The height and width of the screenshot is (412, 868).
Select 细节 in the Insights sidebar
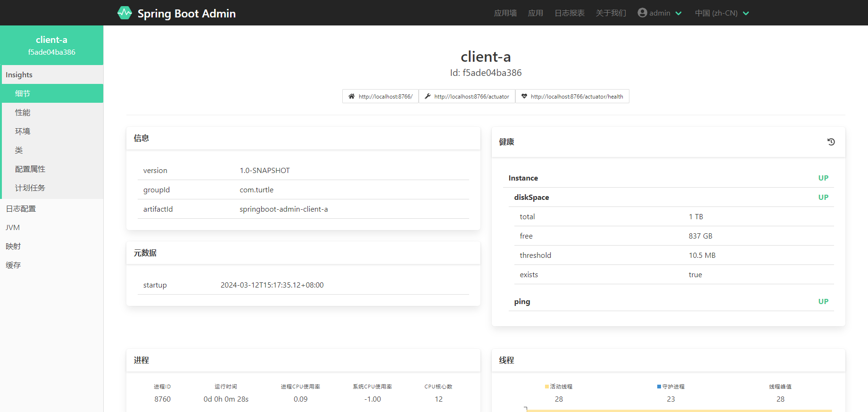[52, 93]
